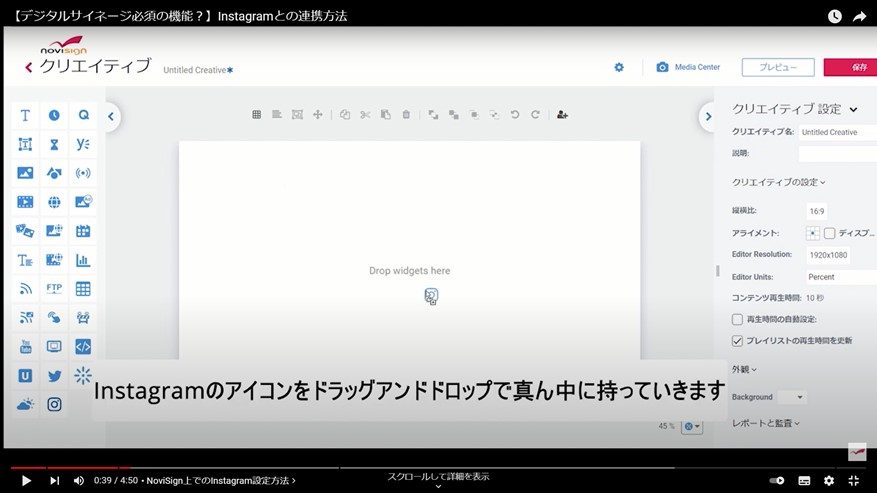Open Editor Resolution 1920x1080 field
Image resolution: width=877 pixels, height=493 pixels.
(x=828, y=255)
